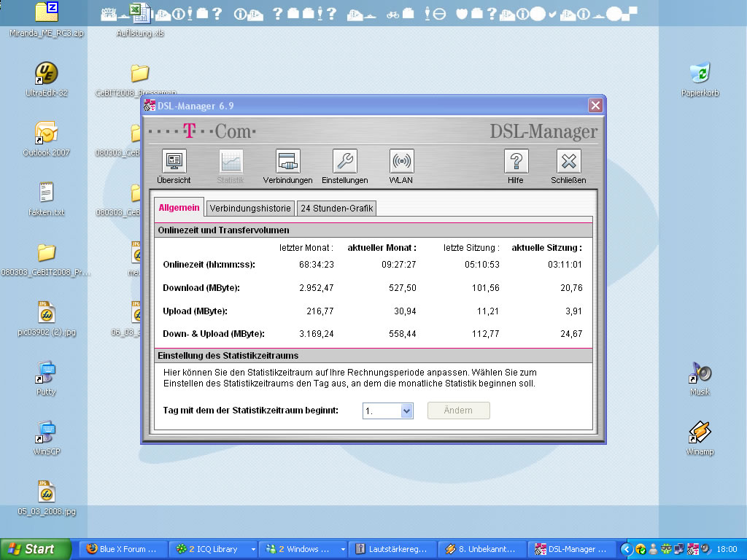The width and height of the screenshot is (747, 560).
Task: Open the WLAN settings icon
Action: [401, 161]
